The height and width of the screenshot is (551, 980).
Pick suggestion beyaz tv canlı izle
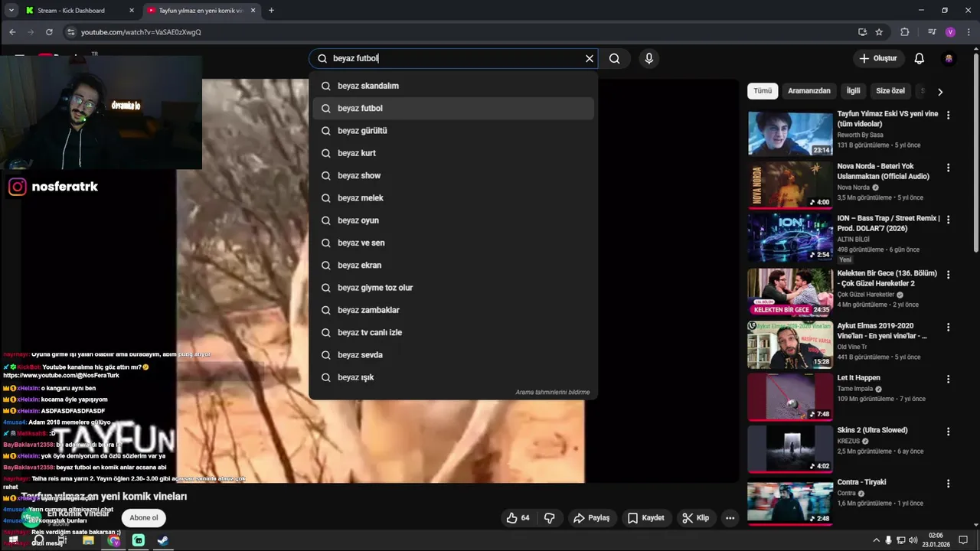[453, 333]
